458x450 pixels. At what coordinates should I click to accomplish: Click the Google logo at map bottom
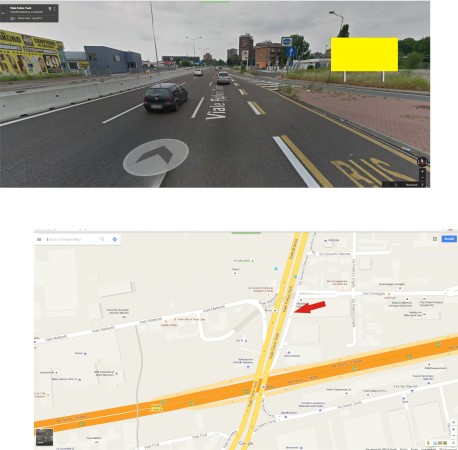246,443
